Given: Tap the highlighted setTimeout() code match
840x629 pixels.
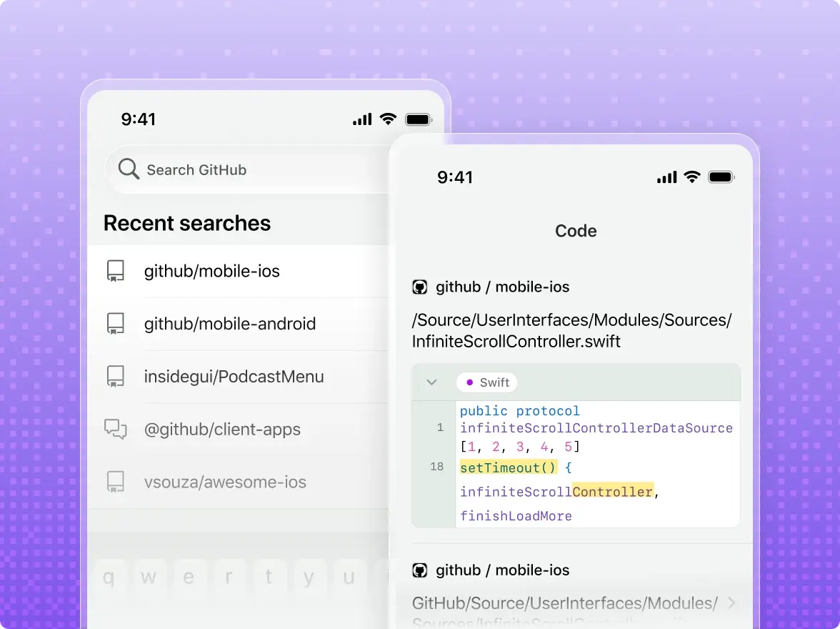Looking at the screenshot, I should pyautogui.click(x=508, y=467).
